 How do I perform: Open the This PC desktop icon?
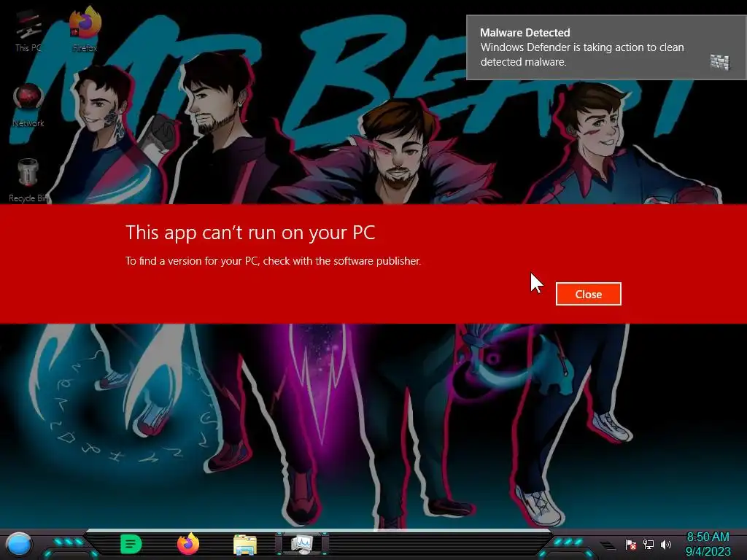tap(28, 32)
